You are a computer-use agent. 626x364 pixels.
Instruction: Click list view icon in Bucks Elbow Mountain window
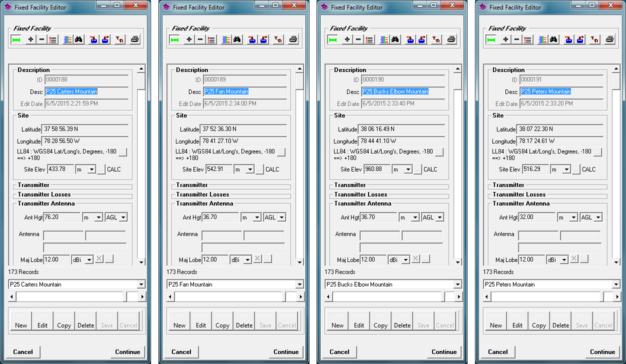pyautogui.click(x=369, y=40)
